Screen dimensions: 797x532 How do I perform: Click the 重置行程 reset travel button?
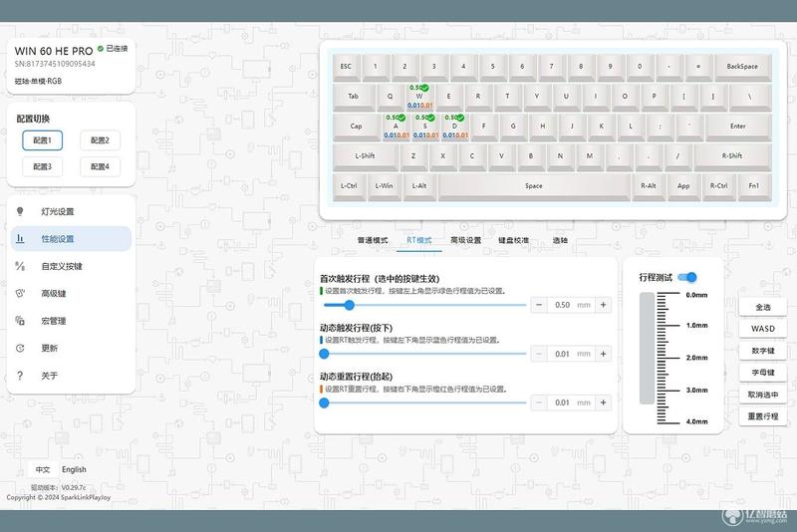(x=763, y=416)
